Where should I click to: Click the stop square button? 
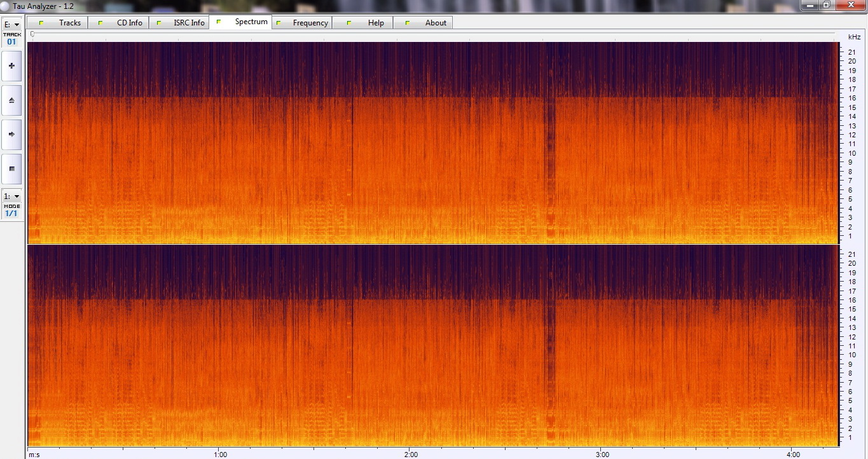(11, 168)
